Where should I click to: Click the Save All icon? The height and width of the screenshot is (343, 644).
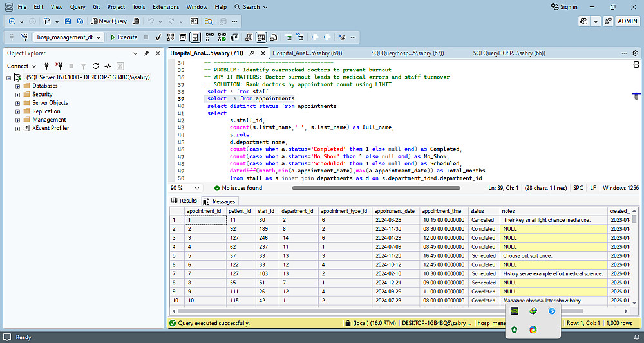(79, 21)
